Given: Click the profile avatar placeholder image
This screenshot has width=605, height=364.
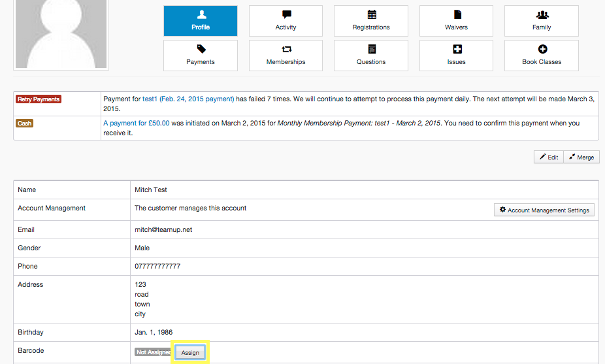Looking at the screenshot, I should (x=61, y=33).
